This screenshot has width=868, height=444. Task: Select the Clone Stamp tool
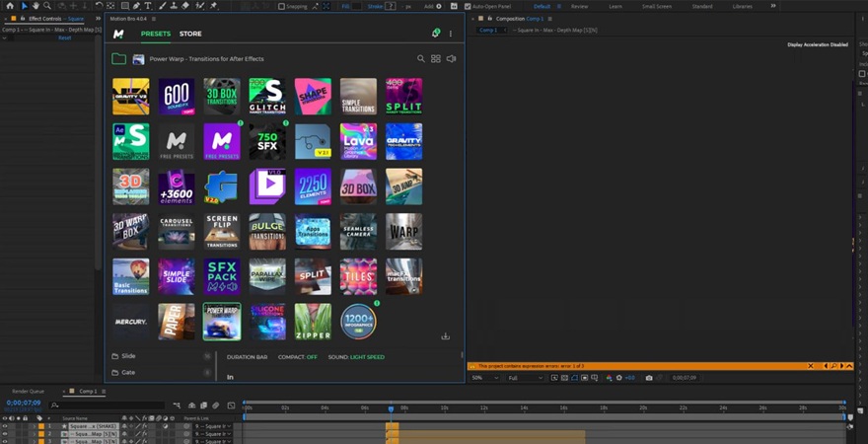pyautogui.click(x=174, y=6)
